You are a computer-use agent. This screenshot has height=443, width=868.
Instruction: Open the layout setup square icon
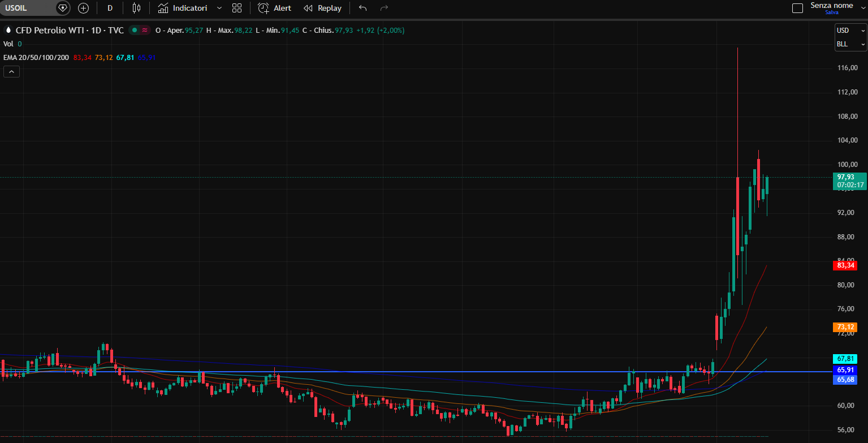tap(797, 8)
